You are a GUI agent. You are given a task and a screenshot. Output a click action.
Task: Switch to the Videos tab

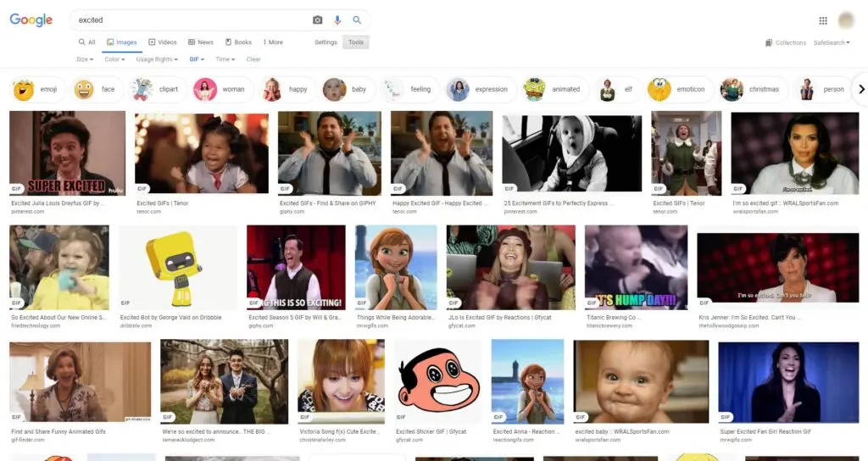pyautogui.click(x=163, y=42)
